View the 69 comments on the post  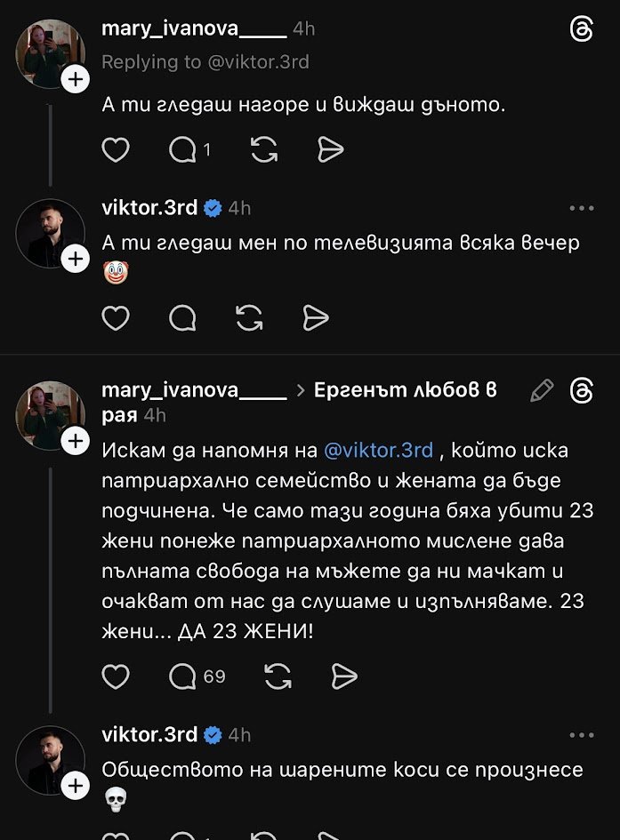[x=197, y=676]
